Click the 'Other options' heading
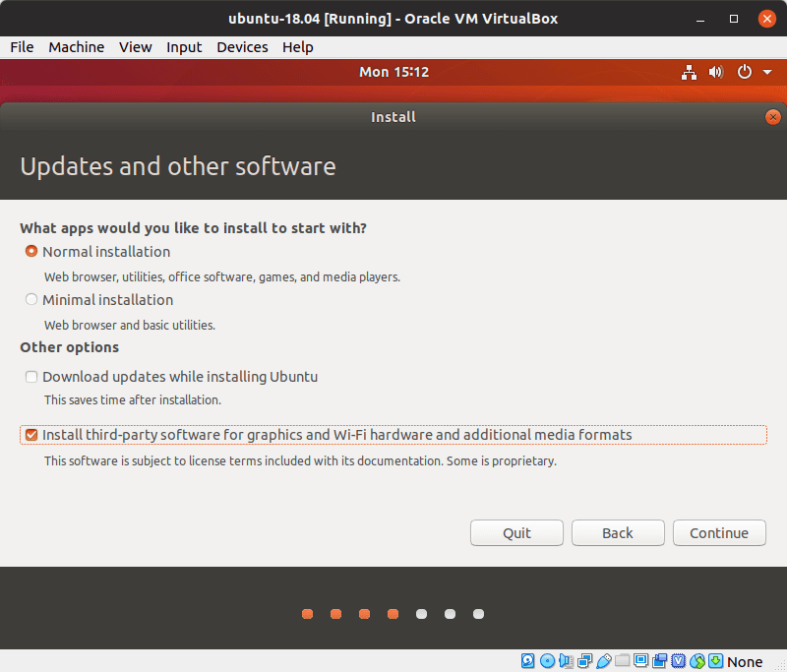Screen dimensions: 787x672 (69, 347)
